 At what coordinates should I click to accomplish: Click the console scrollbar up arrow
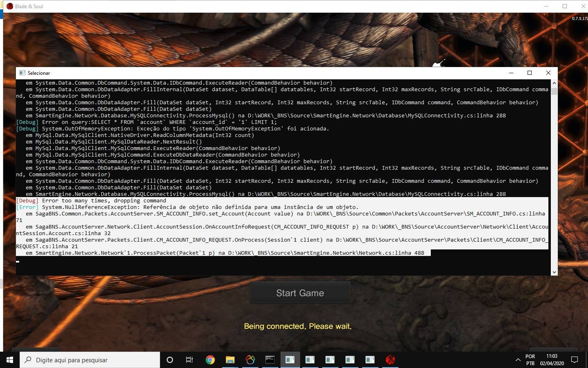coord(554,83)
